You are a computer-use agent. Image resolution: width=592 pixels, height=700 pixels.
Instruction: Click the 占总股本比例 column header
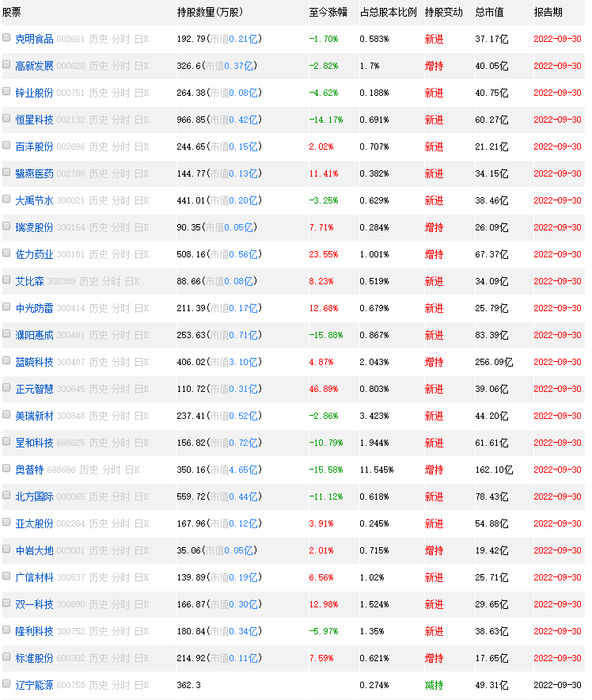pyautogui.click(x=388, y=13)
